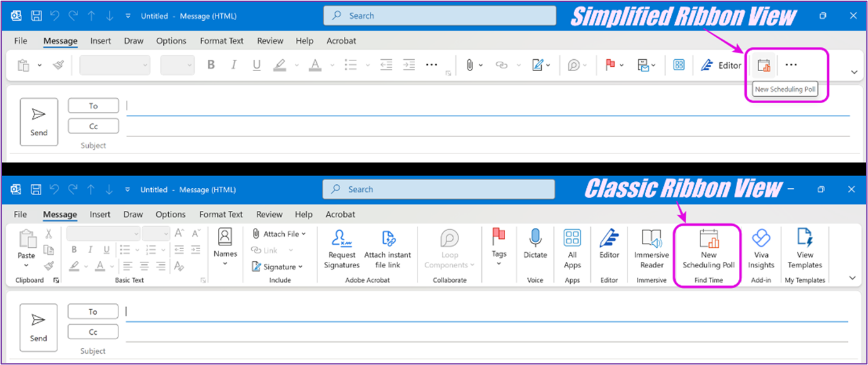Click the Attach instant file link icon

click(387, 239)
